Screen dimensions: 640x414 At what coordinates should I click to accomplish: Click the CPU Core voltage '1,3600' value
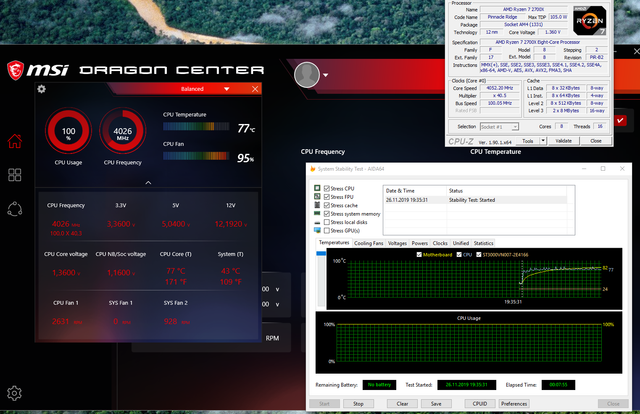[x=64, y=273]
